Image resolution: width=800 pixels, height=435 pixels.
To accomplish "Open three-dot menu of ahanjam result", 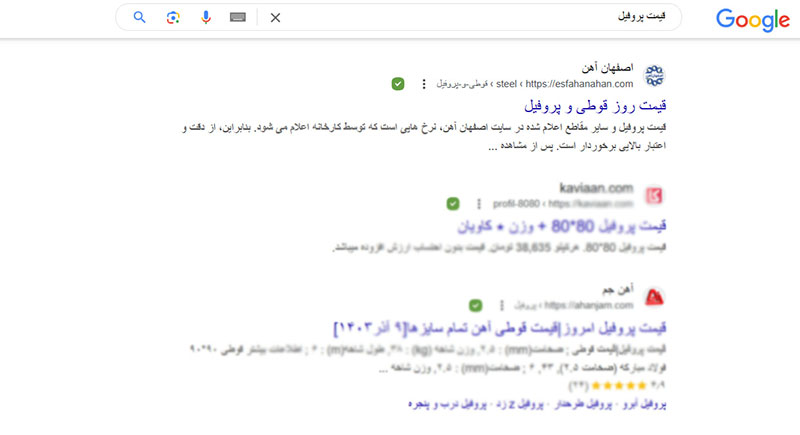I will point(502,305).
